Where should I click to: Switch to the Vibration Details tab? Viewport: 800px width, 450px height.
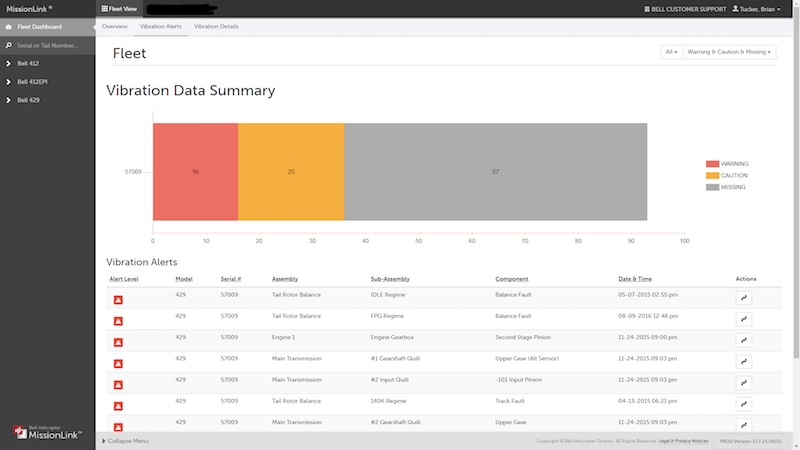click(216, 25)
